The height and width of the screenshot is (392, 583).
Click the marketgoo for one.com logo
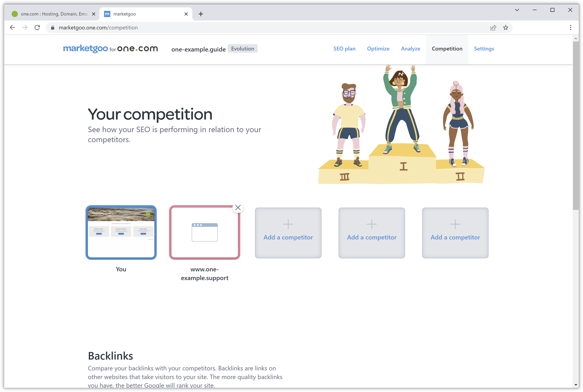click(x=110, y=48)
